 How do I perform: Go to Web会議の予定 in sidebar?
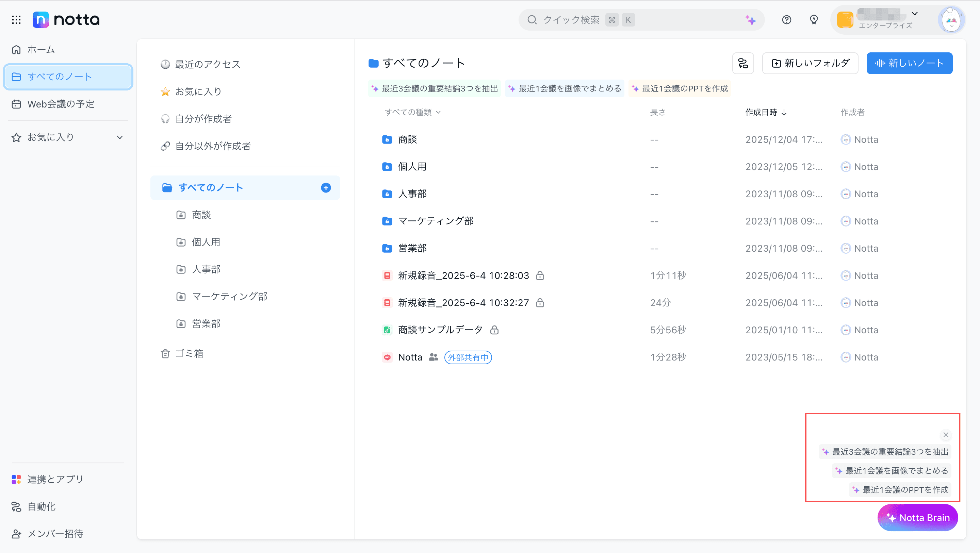61,104
